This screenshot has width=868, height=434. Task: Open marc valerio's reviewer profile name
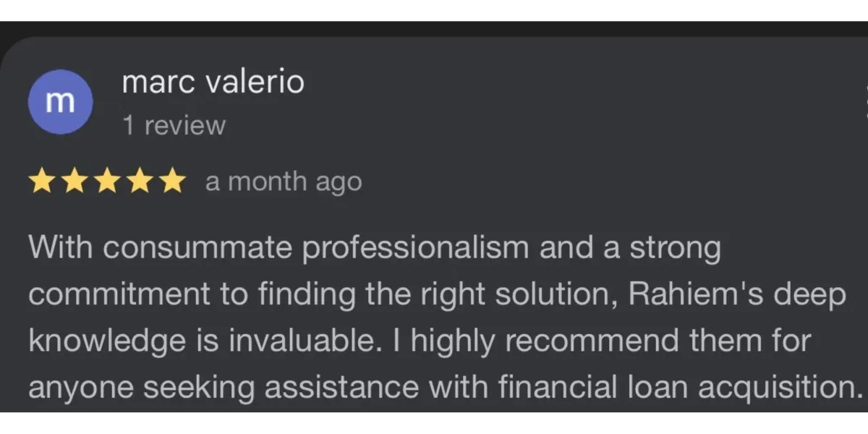(213, 82)
